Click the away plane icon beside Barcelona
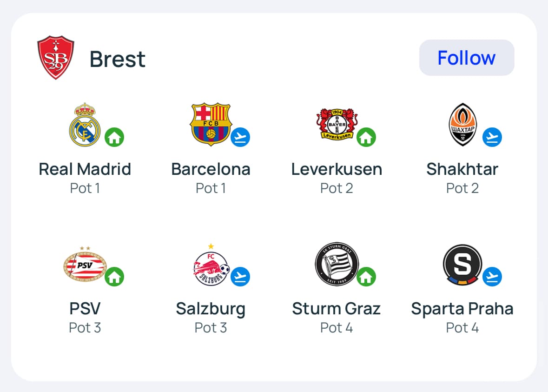Screen dimensions: 548x392 pyautogui.click(x=240, y=137)
